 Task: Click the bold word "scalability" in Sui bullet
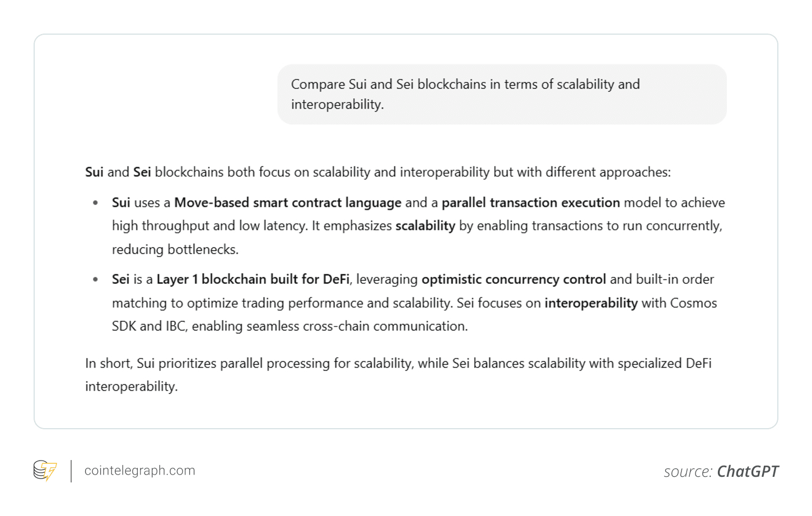click(425, 226)
